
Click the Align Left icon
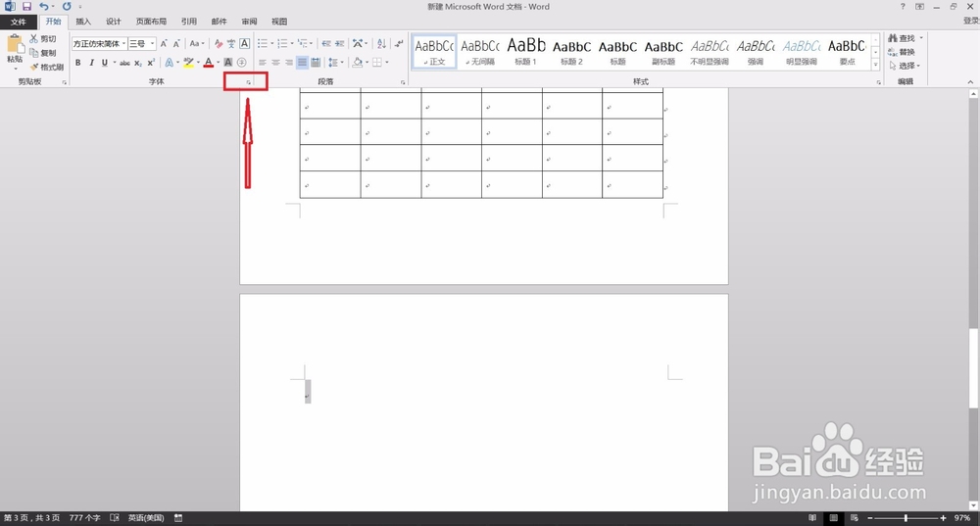click(263, 63)
